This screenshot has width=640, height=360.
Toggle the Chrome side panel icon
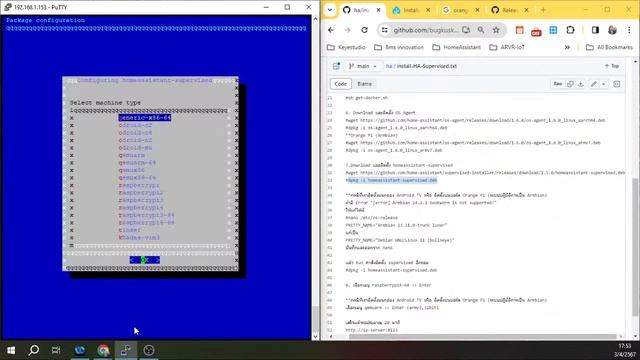pos(595,30)
